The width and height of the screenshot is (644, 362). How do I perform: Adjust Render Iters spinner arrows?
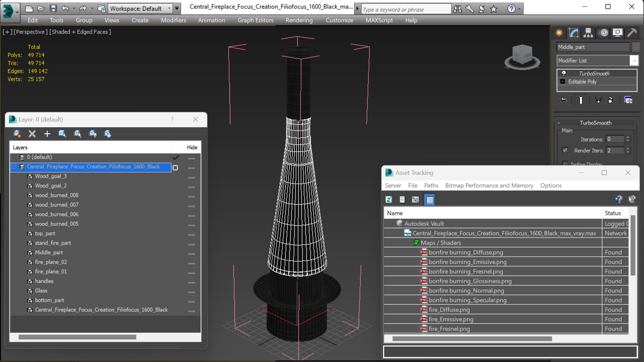coord(628,150)
